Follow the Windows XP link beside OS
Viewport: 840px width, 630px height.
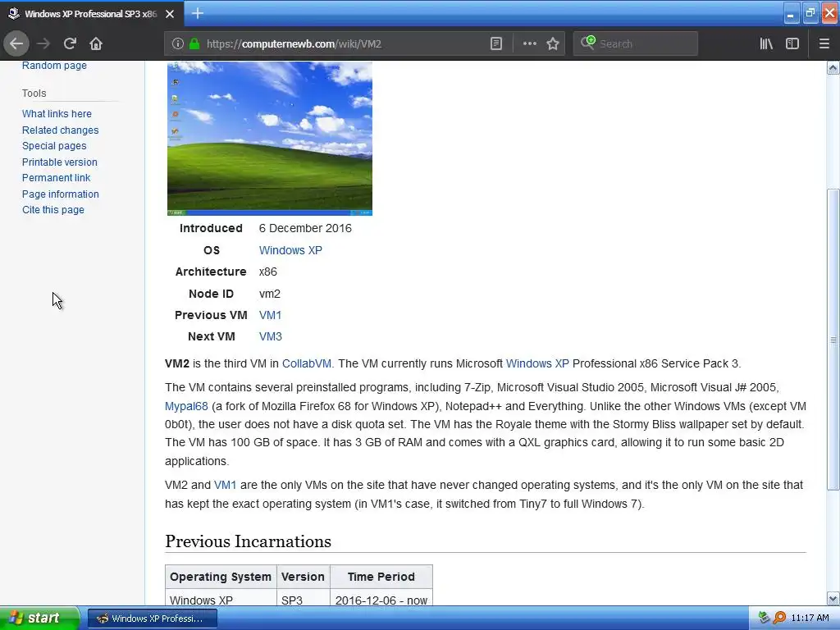pyautogui.click(x=290, y=250)
